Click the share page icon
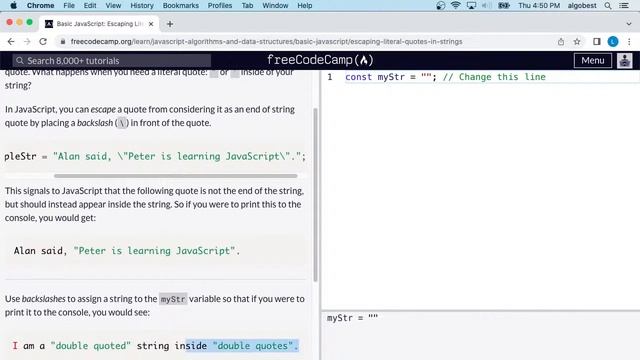The width and height of the screenshot is (640, 360). [x=561, y=42]
